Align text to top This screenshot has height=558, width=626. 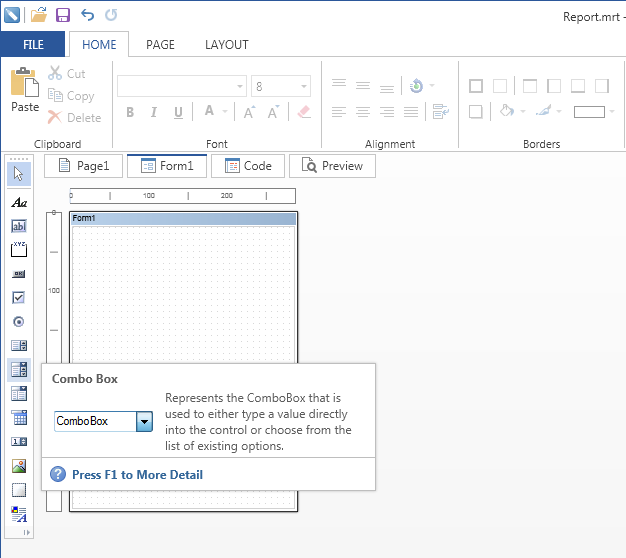coord(339,85)
